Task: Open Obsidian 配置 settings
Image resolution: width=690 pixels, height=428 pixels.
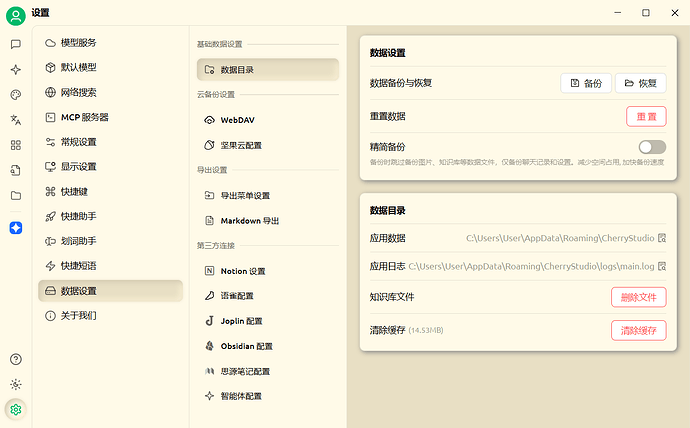Action: tap(268, 346)
